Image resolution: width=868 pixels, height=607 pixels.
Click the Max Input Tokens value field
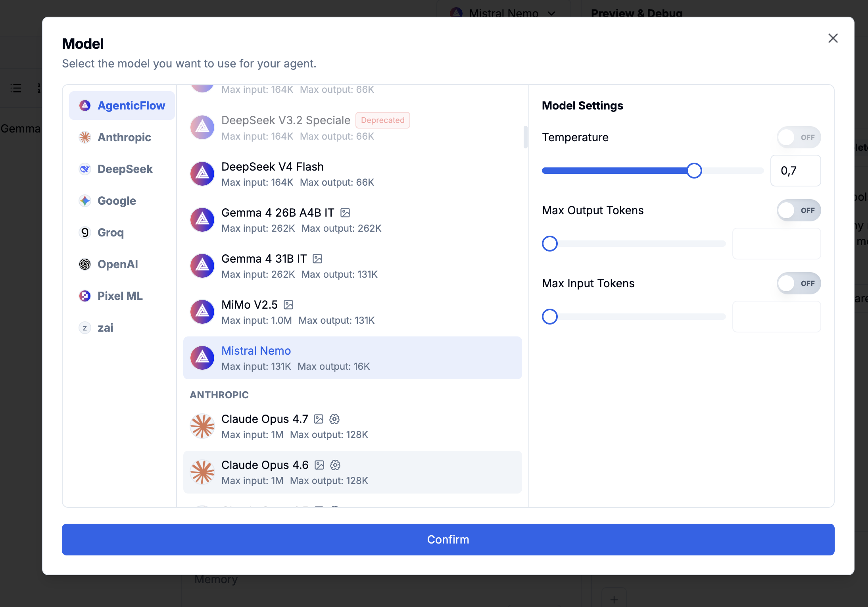click(777, 317)
